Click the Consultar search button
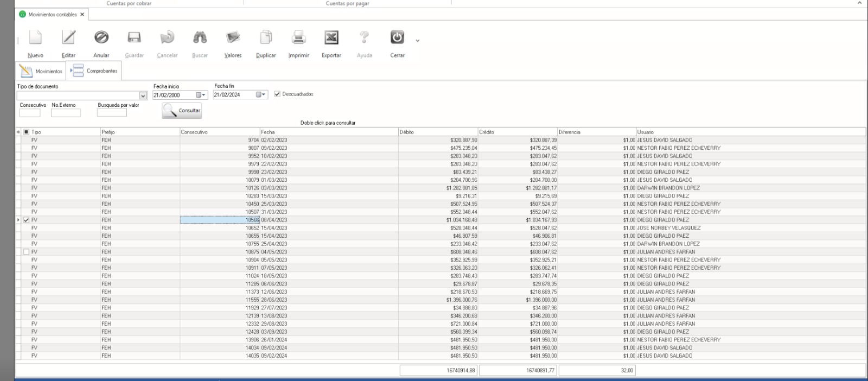The image size is (868, 381). 182,111
